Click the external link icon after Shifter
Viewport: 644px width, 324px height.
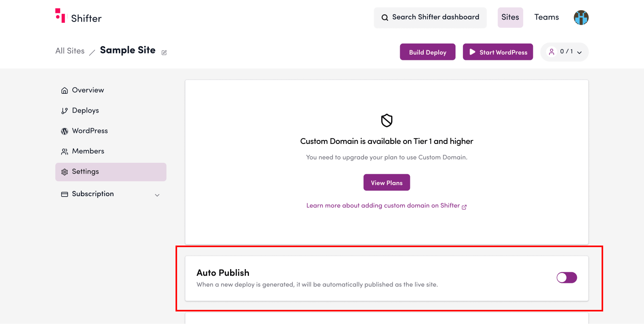pos(464,207)
